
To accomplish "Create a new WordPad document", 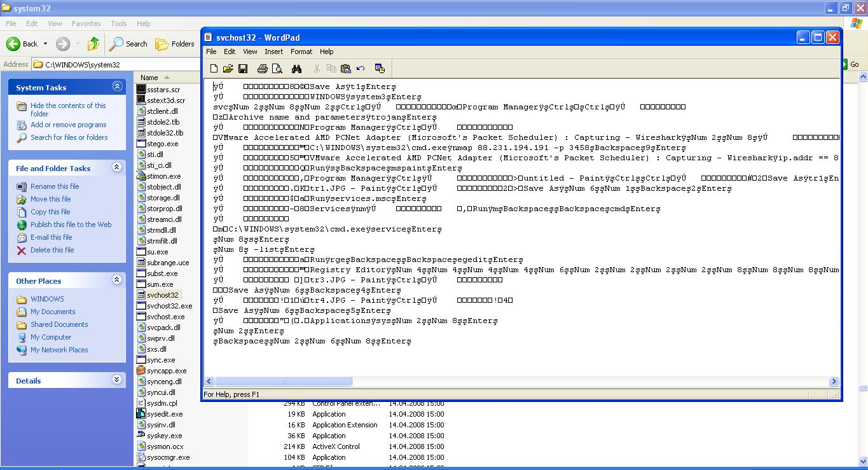I will tap(214, 69).
